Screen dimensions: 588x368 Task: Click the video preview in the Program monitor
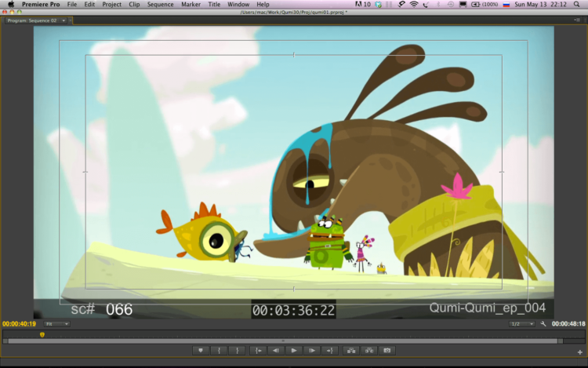(294, 172)
